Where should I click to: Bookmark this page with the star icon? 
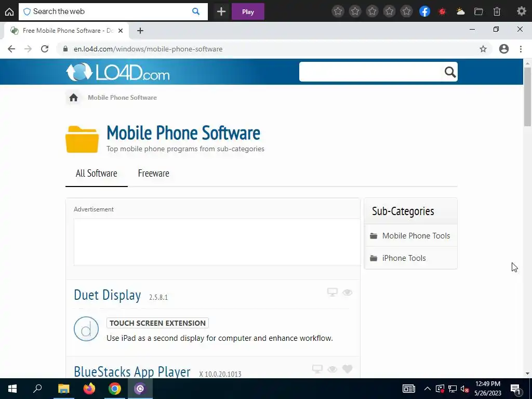pyautogui.click(x=483, y=49)
